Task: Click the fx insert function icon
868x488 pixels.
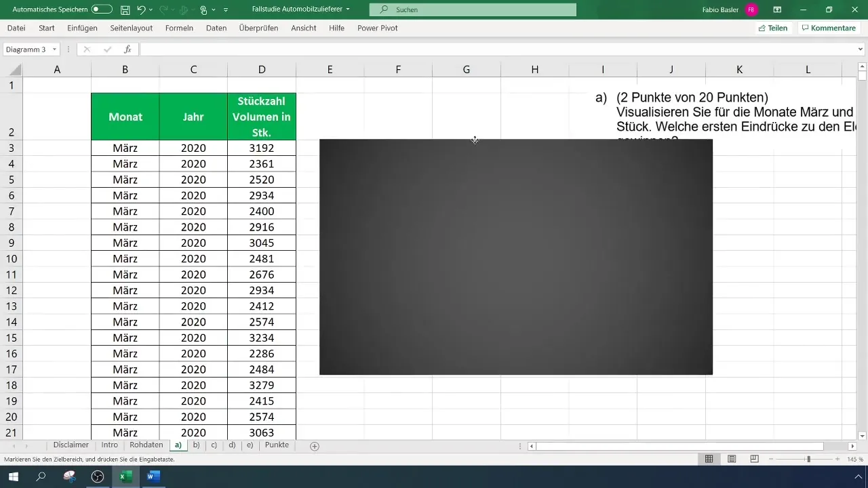Action: pyautogui.click(x=127, y=49)
